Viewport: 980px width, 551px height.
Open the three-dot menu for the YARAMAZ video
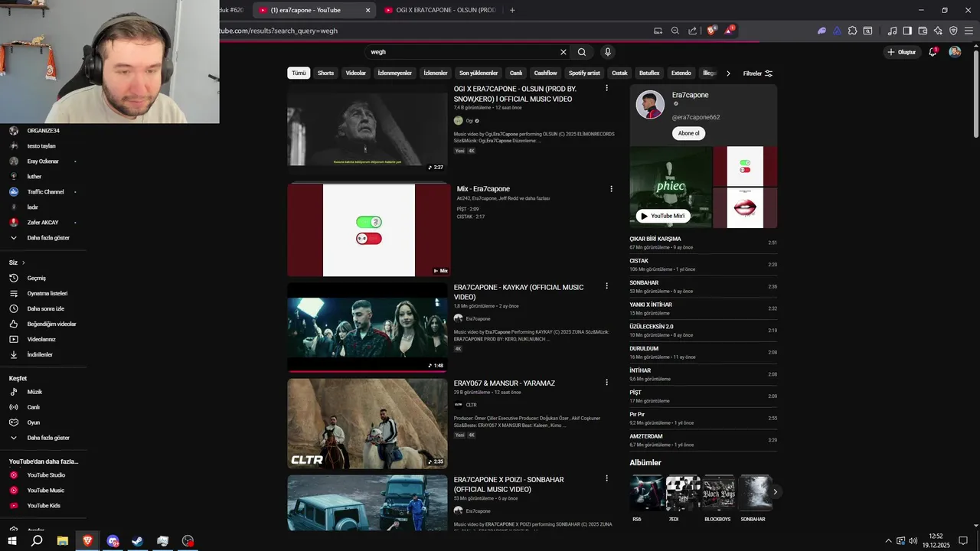coord(607,382)
